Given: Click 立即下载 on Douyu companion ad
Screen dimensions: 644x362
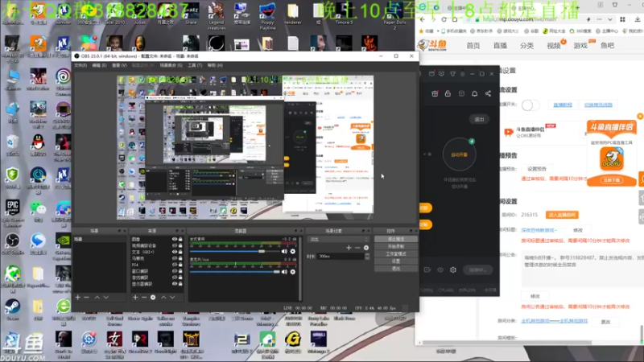Looking at the screenshot, I should [612, 180].
